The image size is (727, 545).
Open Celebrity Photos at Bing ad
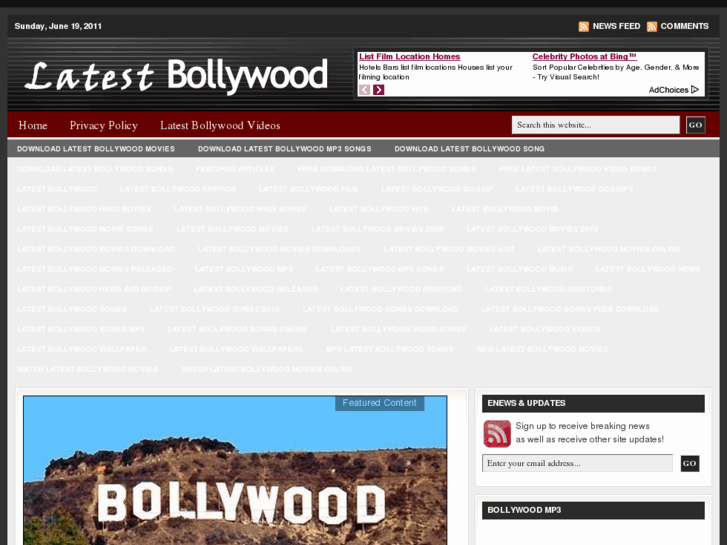(x=584, y=57)
